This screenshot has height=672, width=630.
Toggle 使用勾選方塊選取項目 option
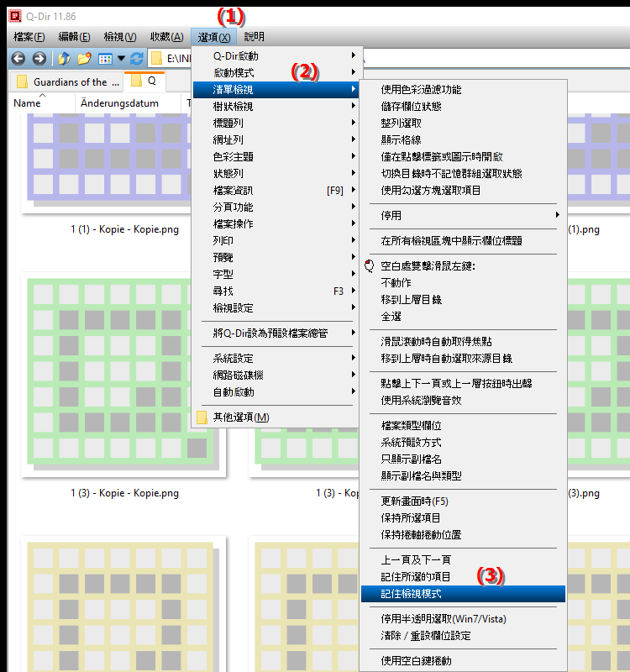[464, 191]
